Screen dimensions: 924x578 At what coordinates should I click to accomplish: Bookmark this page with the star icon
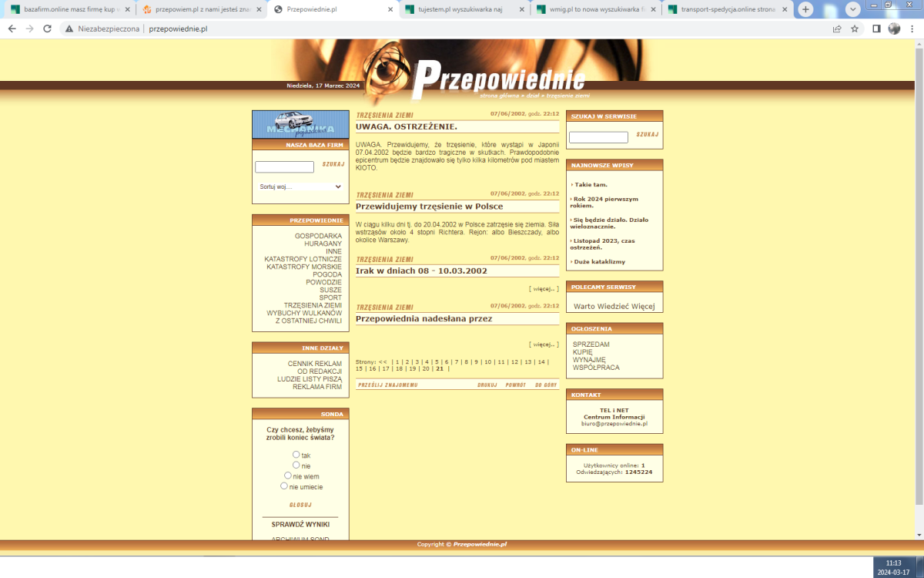point(855,29)
